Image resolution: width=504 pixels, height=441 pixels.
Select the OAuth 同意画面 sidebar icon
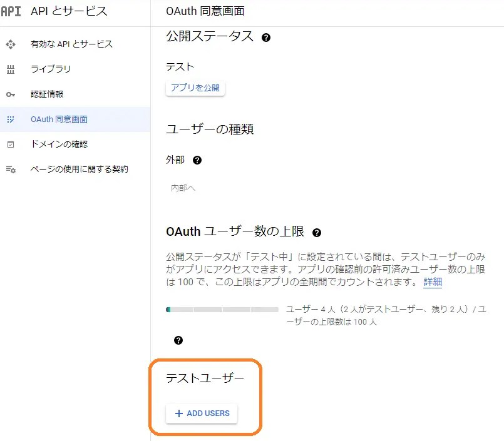(11, 119)
